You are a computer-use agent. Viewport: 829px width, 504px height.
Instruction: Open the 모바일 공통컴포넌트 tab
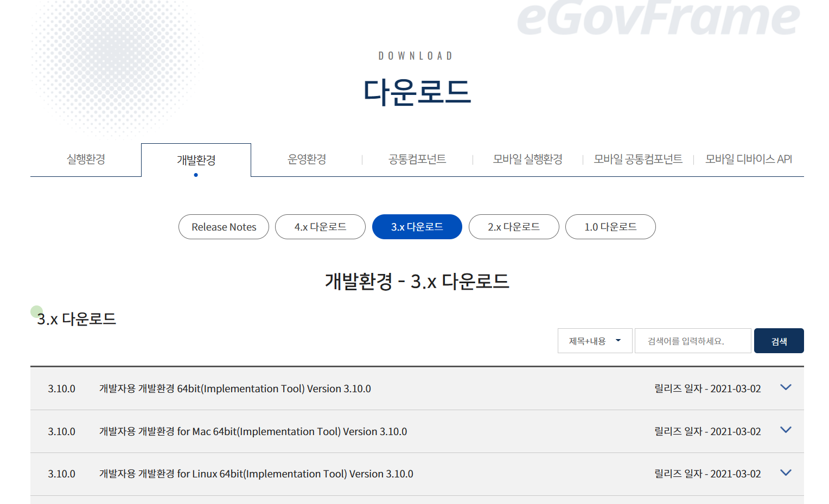(638, 159)
